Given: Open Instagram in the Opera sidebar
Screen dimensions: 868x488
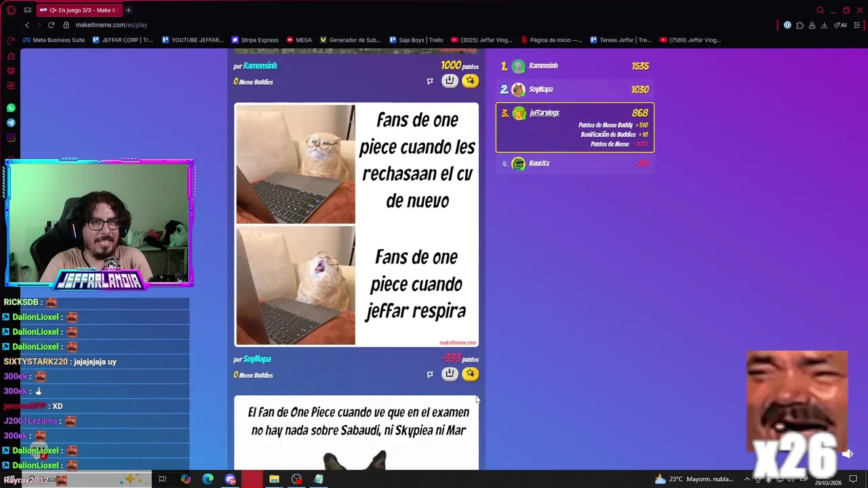Looking at the screenshot, I should click(11, 138).
